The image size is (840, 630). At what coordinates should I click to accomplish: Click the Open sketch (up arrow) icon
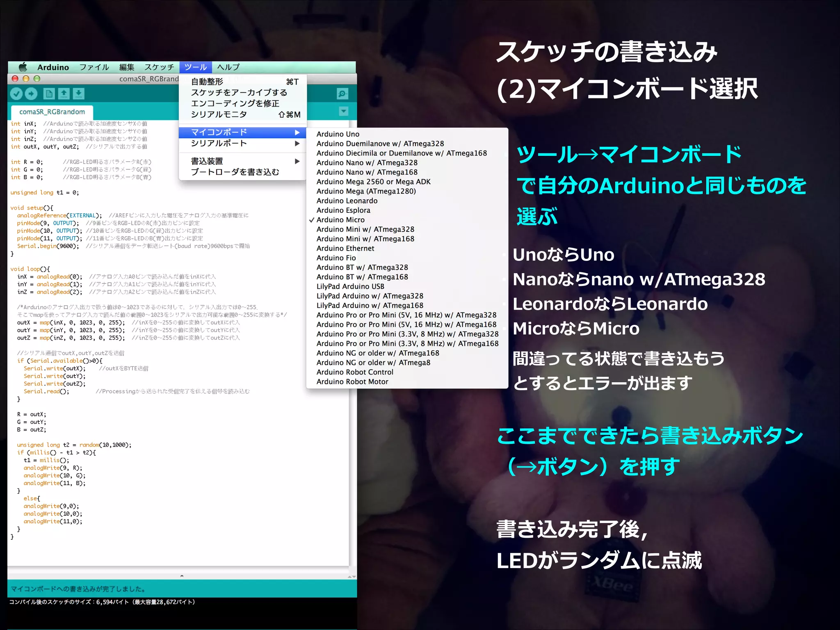(64, 94)
